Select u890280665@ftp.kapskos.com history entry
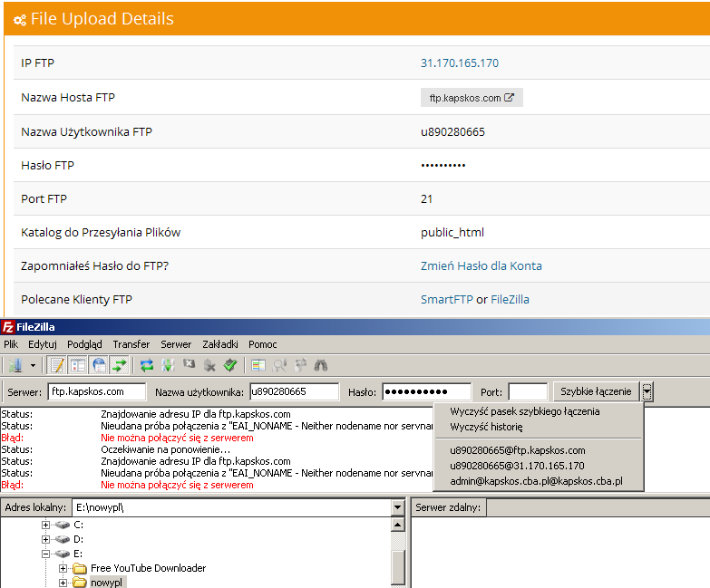710x588 pixels. [x=518, y=450]
